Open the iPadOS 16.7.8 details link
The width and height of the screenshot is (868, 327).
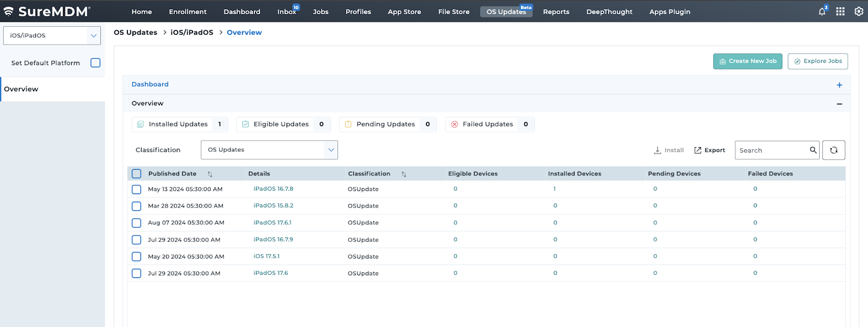pos(273,189)
